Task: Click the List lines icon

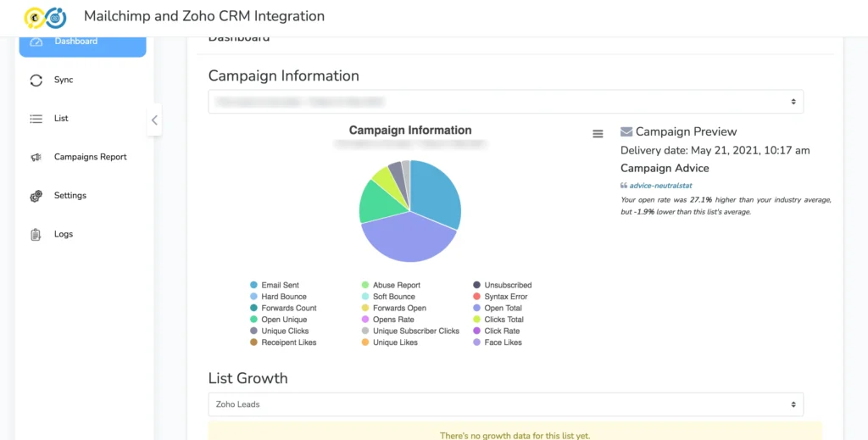Action: click(36, 119)
